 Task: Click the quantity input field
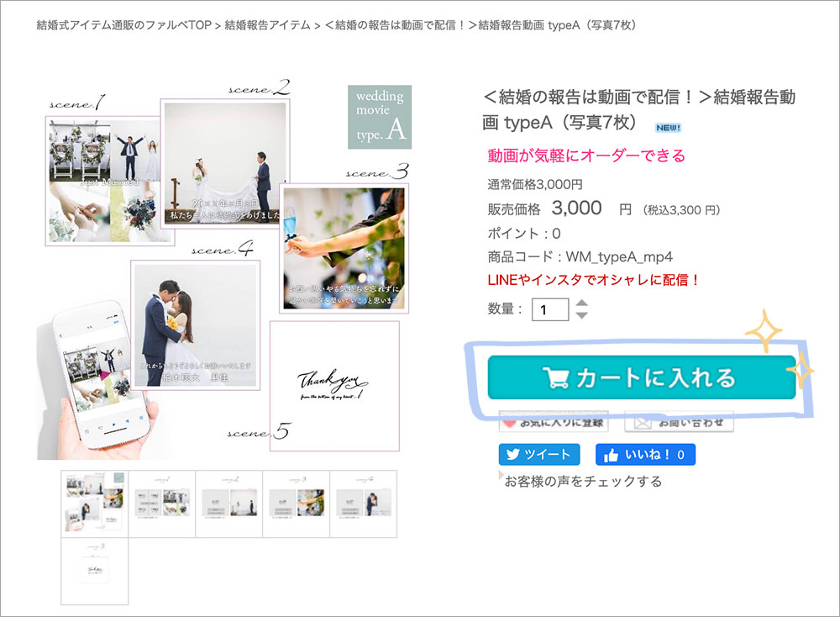coord(550,309)
